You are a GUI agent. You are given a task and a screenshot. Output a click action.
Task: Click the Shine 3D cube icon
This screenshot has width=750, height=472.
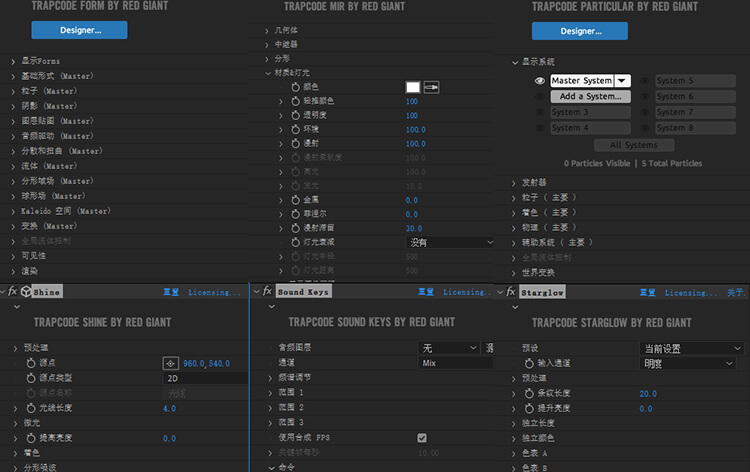click(x=26, y=291)
